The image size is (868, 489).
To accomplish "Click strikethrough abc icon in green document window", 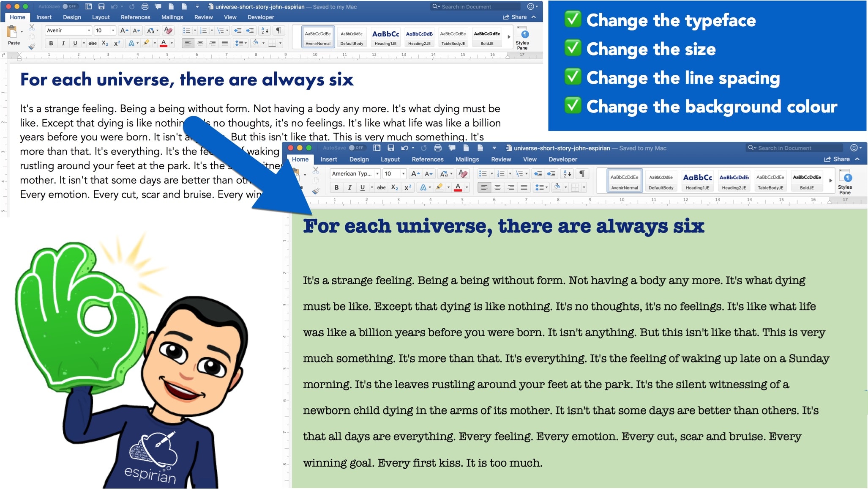I will (381, 187).
